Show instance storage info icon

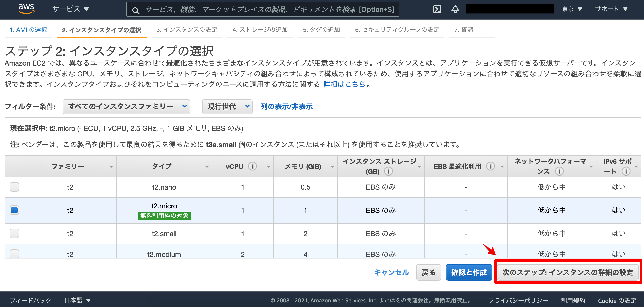coord(388,171)
